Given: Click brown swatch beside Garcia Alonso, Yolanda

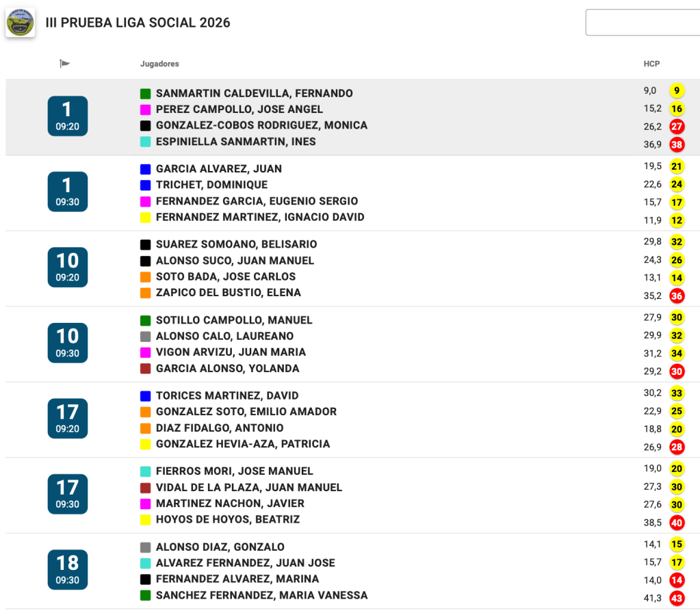Looking at the screenshot, I should pos(145,369).
